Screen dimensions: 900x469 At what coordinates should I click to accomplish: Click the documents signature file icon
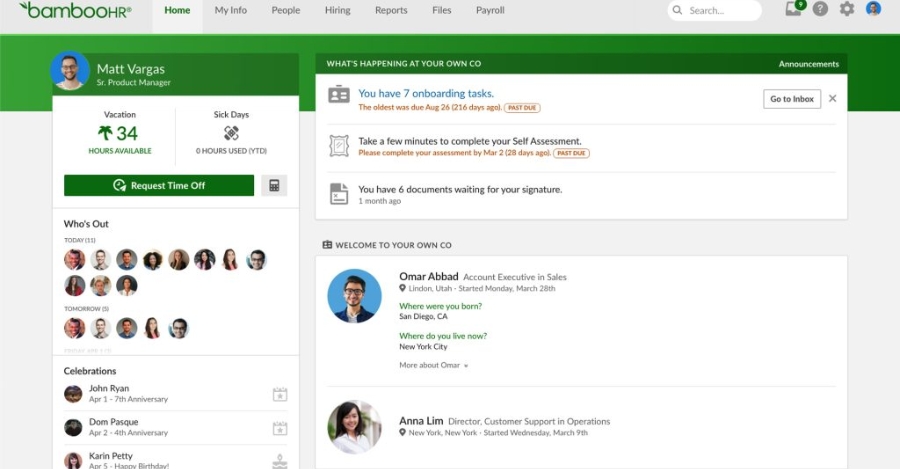point(339,193)
